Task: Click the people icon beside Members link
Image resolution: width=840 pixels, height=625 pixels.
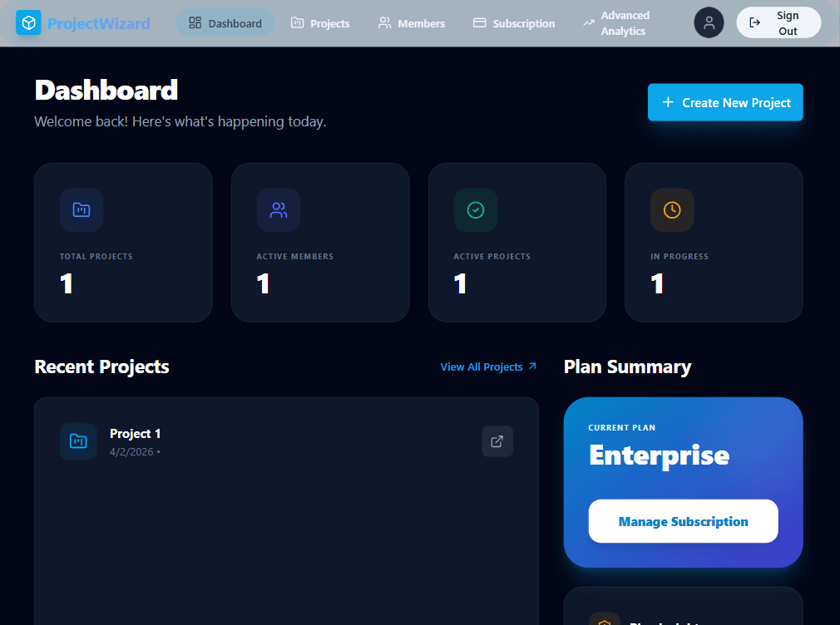Action: tap(384, 23)
